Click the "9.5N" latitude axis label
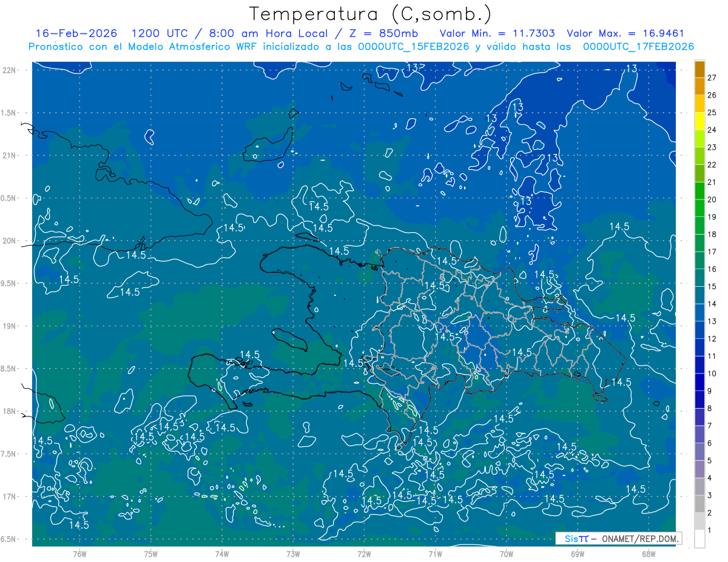The height and width of the screenshot is (562, 728). [x=9, y=283]
